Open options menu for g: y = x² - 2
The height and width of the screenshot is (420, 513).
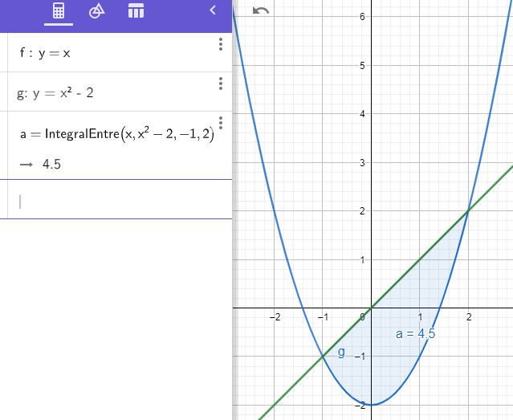(220, 84)
